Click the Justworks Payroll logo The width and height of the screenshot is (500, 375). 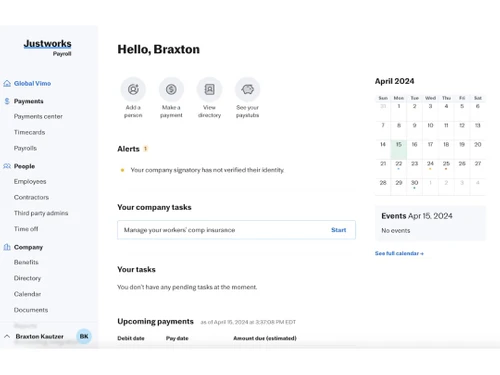click(48, 48)
